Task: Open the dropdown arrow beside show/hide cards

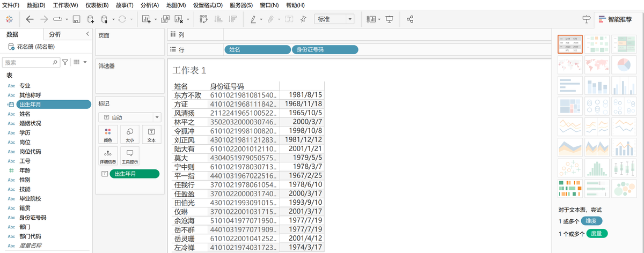Action: [379, 20]
